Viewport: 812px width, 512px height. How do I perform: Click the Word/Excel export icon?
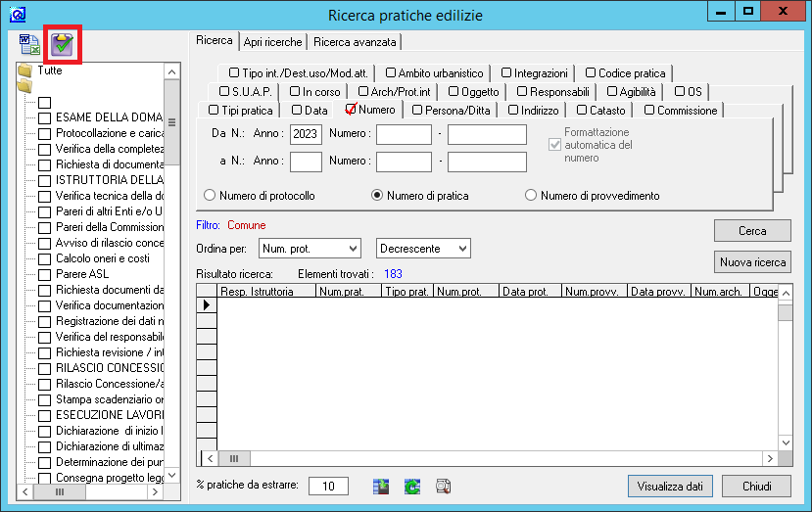30,43
